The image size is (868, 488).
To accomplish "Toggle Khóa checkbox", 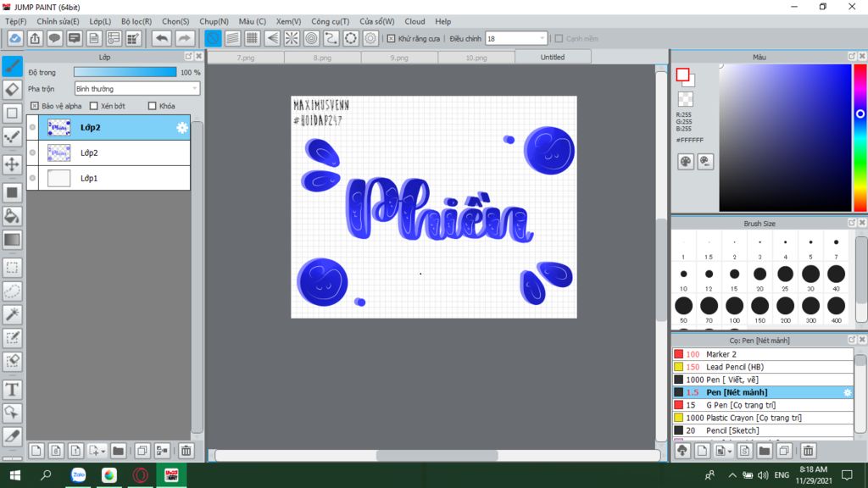I will click(153, 106).
